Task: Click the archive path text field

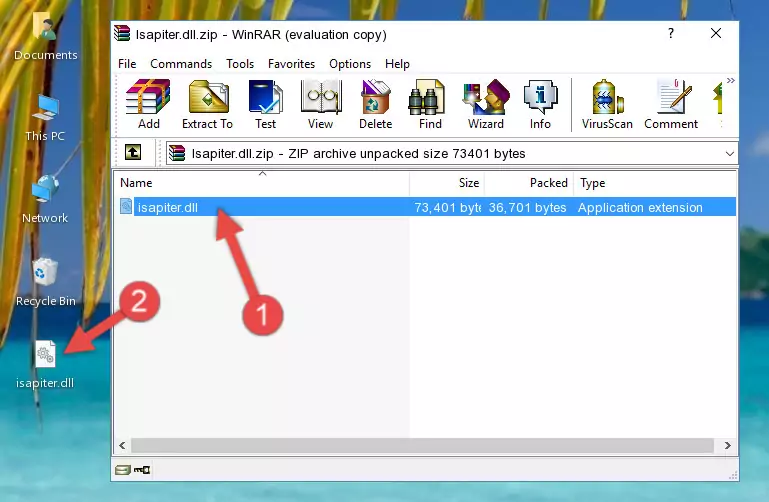Action: click(x=451, y=153)
